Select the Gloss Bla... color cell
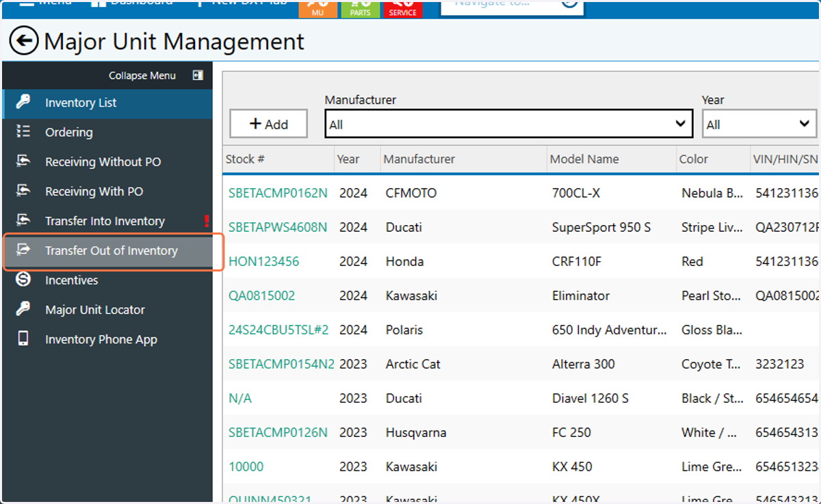Viewport: 821px width, 504px height. click(x=712, y=330)
